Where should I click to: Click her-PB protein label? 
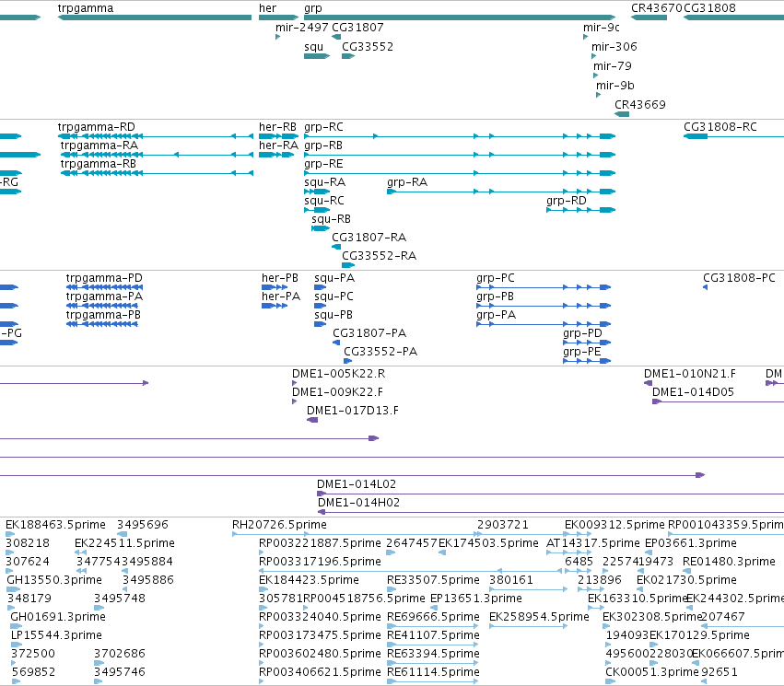click(279, 278)
